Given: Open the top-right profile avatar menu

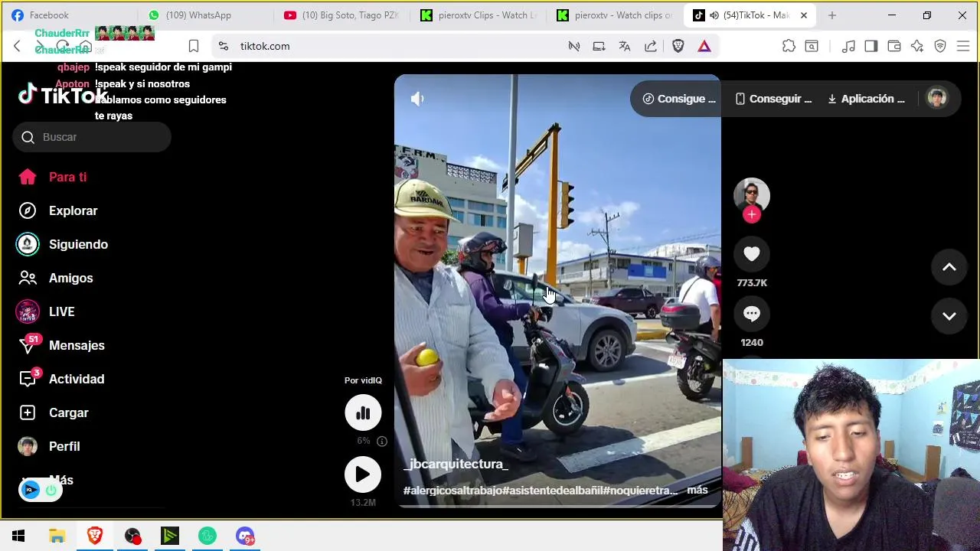Looking at the screenshot, I should (937, 98).
